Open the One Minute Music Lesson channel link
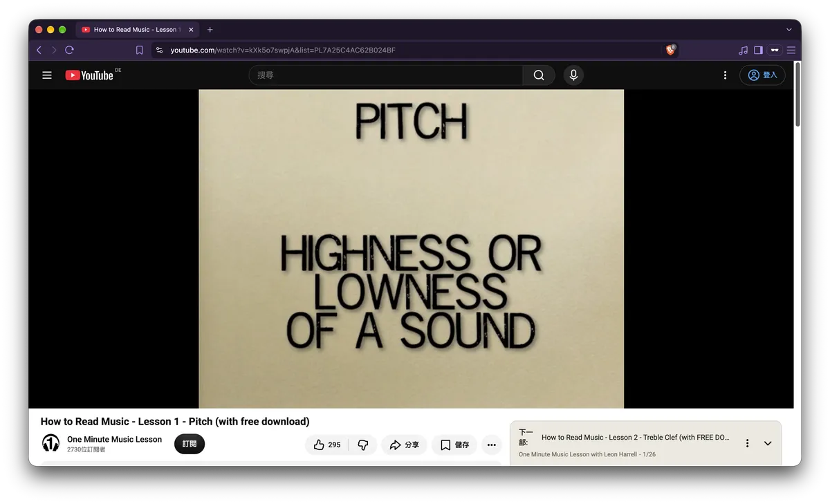 [114, 439]
